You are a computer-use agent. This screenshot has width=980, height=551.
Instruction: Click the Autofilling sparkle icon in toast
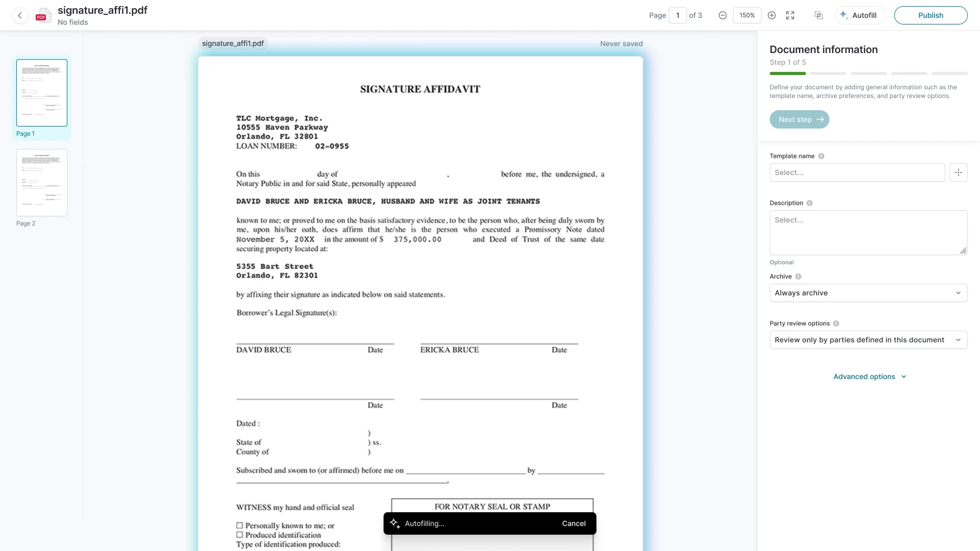[x=395, y=523]
